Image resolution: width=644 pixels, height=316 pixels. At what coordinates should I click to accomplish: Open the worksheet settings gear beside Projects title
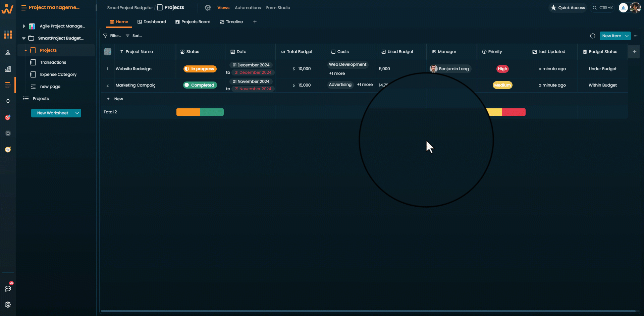(x=208, y=8)
